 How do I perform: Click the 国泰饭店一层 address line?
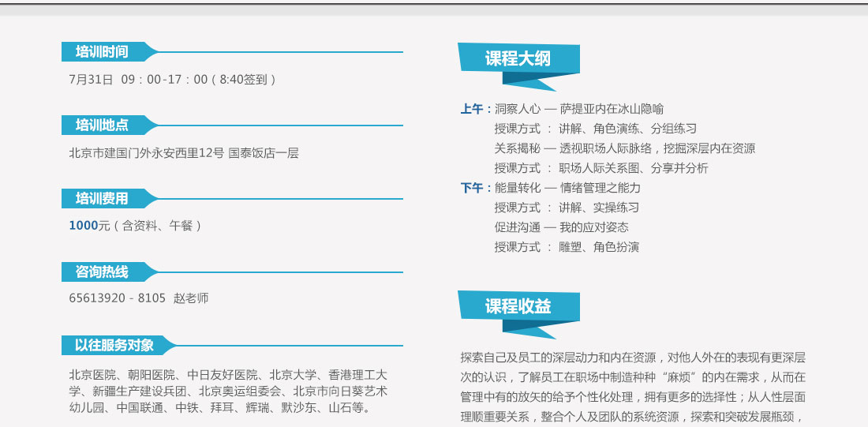[184, 153]
